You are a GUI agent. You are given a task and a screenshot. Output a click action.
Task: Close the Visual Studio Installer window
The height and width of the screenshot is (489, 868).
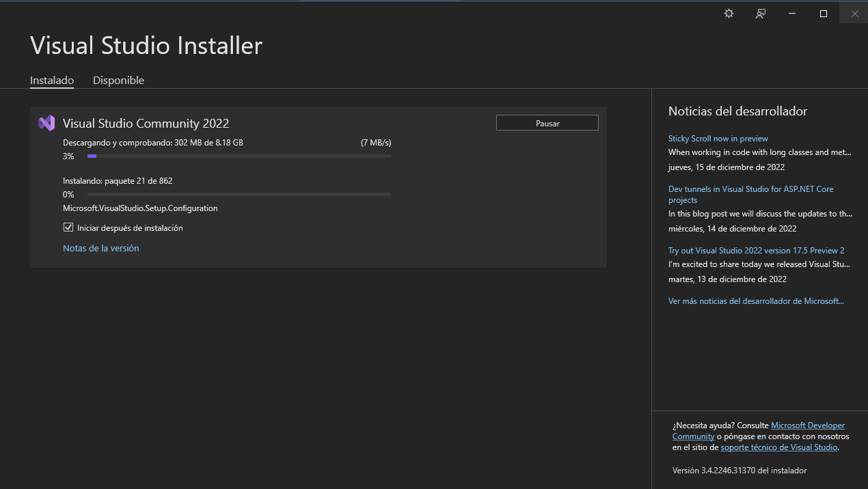(854, 14)
